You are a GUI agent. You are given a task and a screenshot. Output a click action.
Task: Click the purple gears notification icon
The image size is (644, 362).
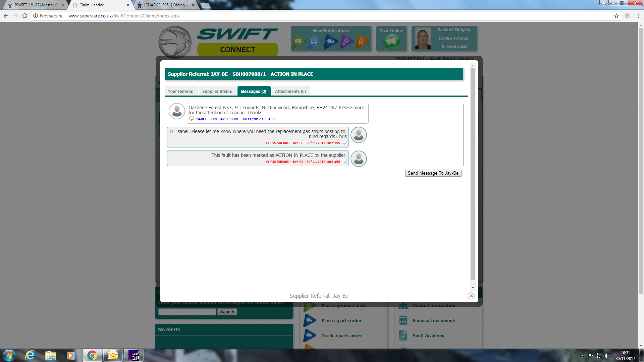pyautogui.click(x=346, y=42)
